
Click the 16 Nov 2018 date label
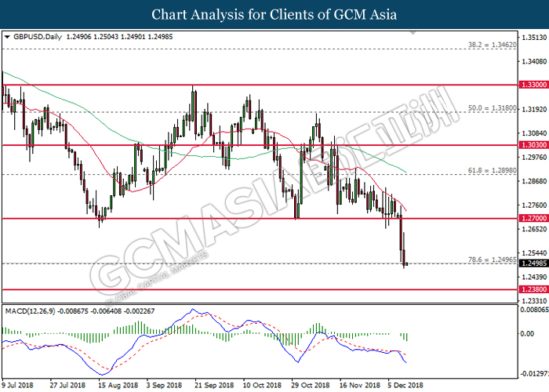pyautogui.click(x=359, y=386)
